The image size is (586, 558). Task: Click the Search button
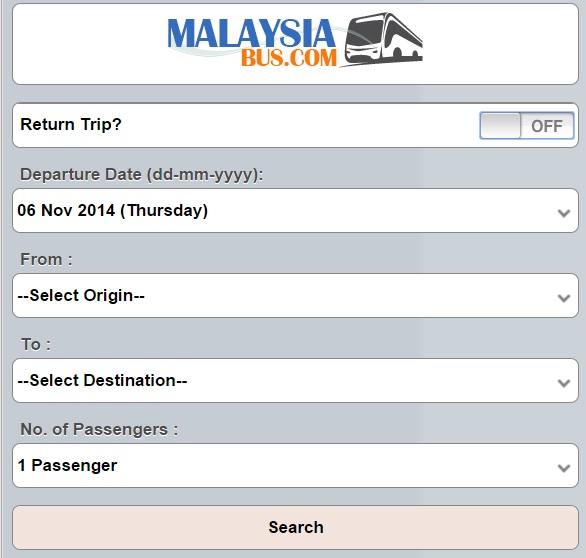(x=295, y=527)
